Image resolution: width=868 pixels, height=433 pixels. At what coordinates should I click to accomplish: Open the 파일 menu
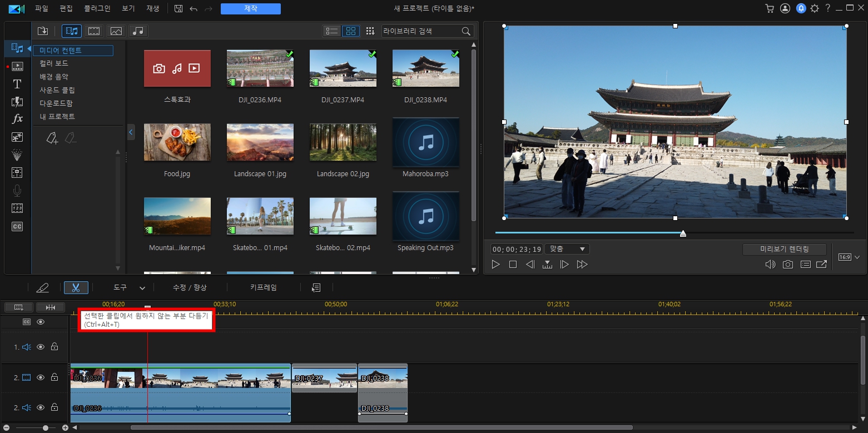point(42,9)
